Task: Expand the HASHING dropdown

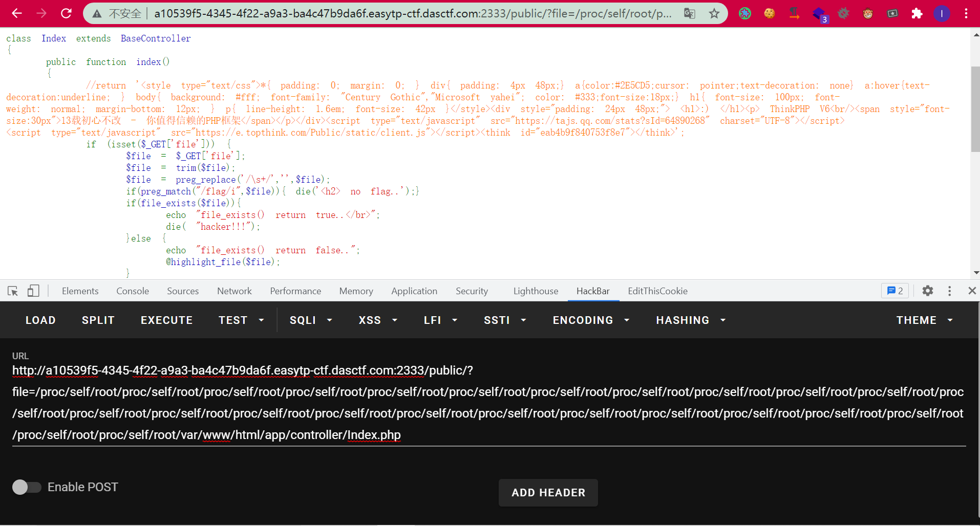Action: (x=691, y=320)
